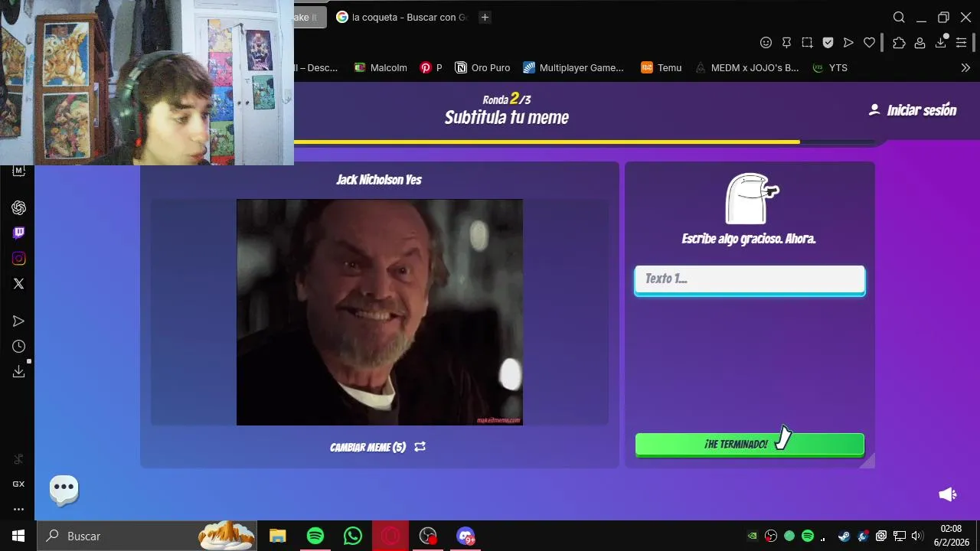Open the Pinterest 'P' bookmark
The image size is (980, 551).
(431, 68)
